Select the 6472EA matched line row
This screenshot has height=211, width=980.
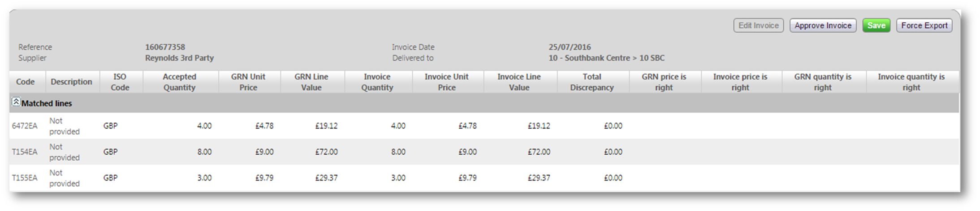pos(484,126)
